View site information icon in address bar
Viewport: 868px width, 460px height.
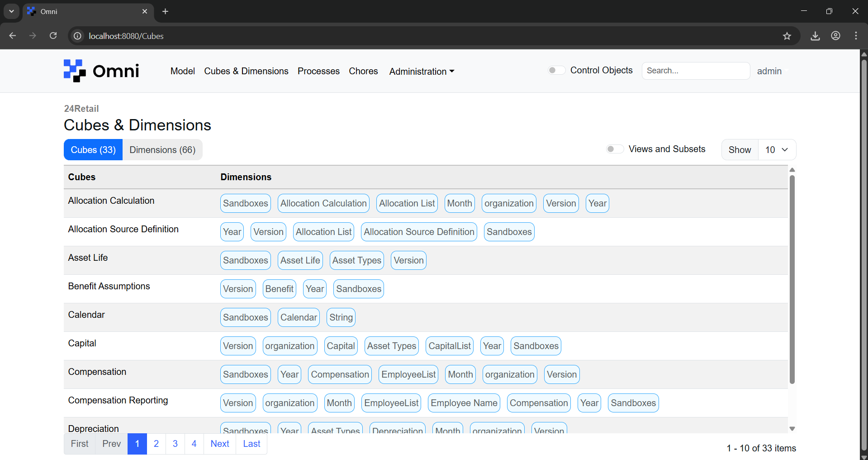coord(78,36)
